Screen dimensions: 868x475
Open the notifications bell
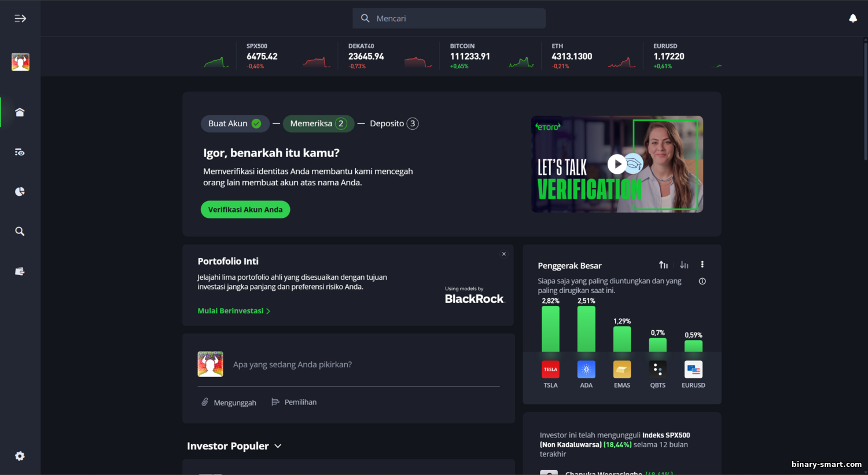coord(852,19)
